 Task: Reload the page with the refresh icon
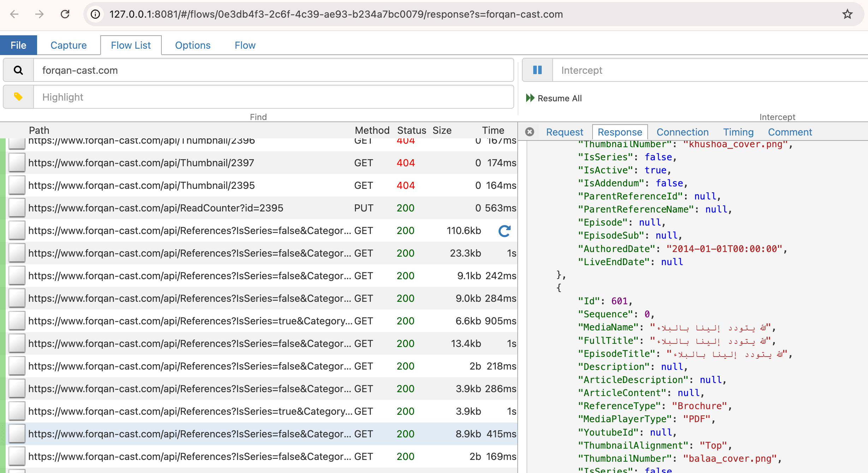[x=65, y=14]
